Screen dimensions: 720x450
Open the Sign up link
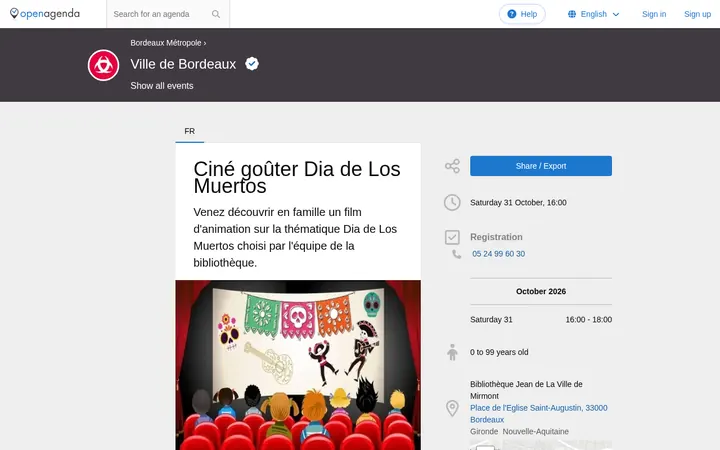click(x=697, y=14)
